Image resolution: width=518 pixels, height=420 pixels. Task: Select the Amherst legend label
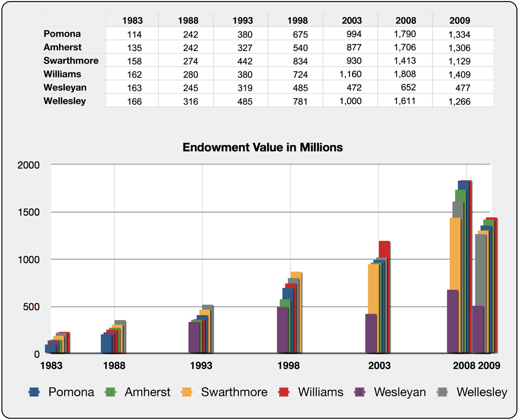(x=147, y=392)
